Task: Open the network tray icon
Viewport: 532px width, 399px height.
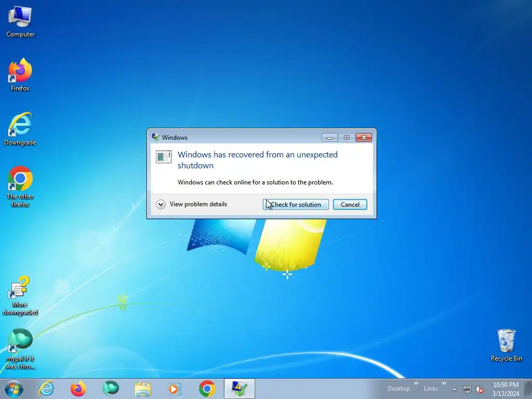Action: (x=467, y=389)
